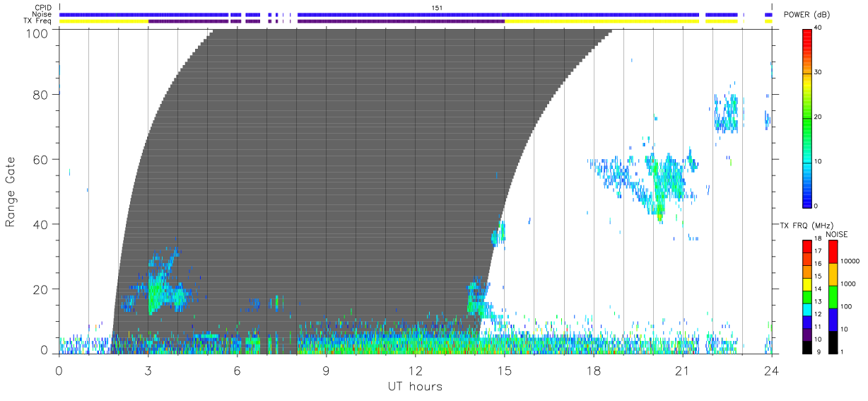Click the 'UT hours' axis title
868x401 pixels.
coord(415,386)
